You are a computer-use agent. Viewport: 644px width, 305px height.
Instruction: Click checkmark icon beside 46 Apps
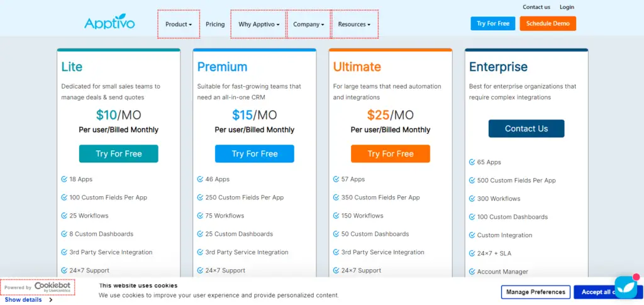pyautogui.click(x=200, y=179)
